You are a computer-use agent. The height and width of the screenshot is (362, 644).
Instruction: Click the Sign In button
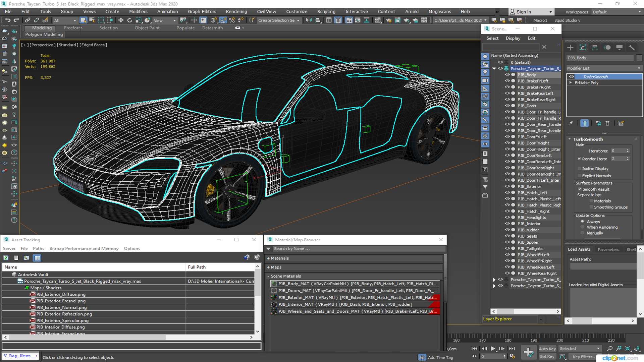click(x=531, y=12)
